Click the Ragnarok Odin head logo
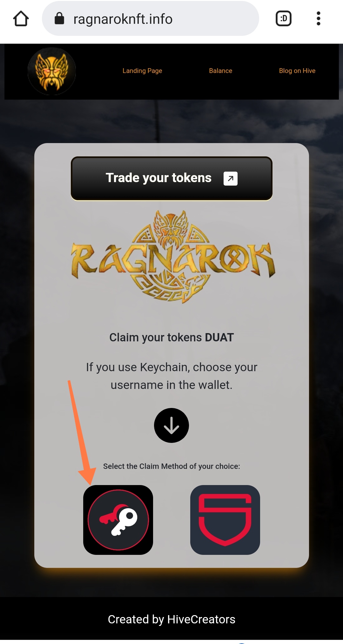Image resolution: width=343 pixels, height=644 pixels. [x=52, y=71]
